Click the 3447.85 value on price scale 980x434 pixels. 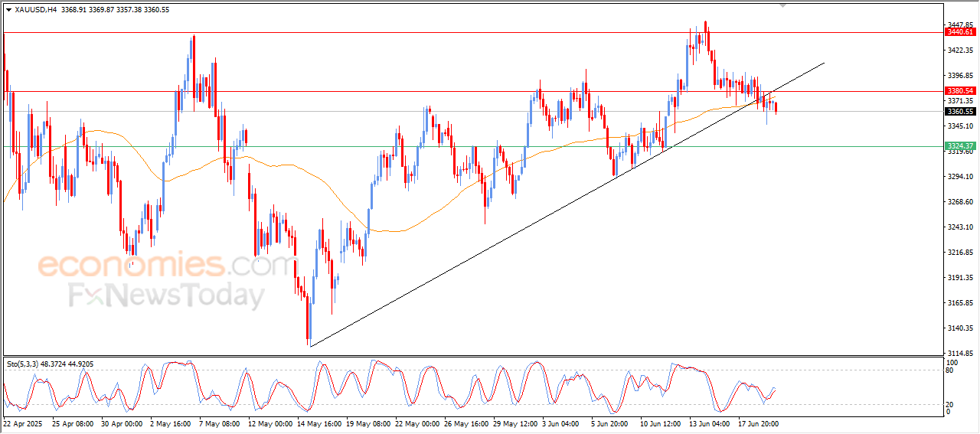click(959, 25)
